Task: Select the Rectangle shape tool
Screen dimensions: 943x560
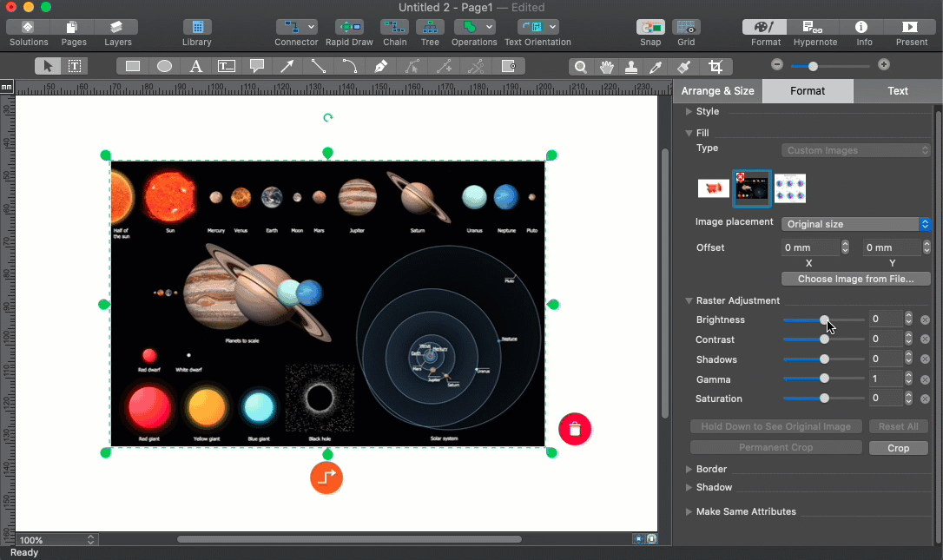Action: click(132, 66)
